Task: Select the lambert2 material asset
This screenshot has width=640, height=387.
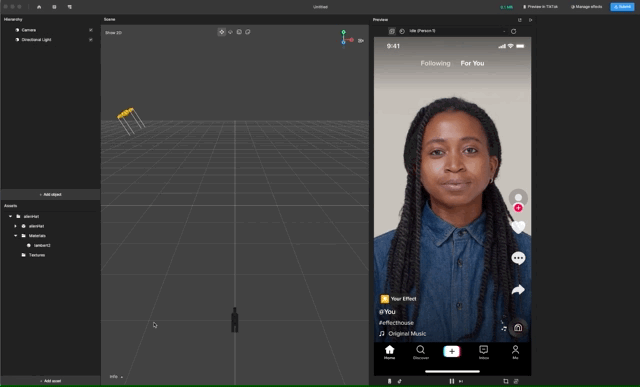Action: [x=42, y=245]
